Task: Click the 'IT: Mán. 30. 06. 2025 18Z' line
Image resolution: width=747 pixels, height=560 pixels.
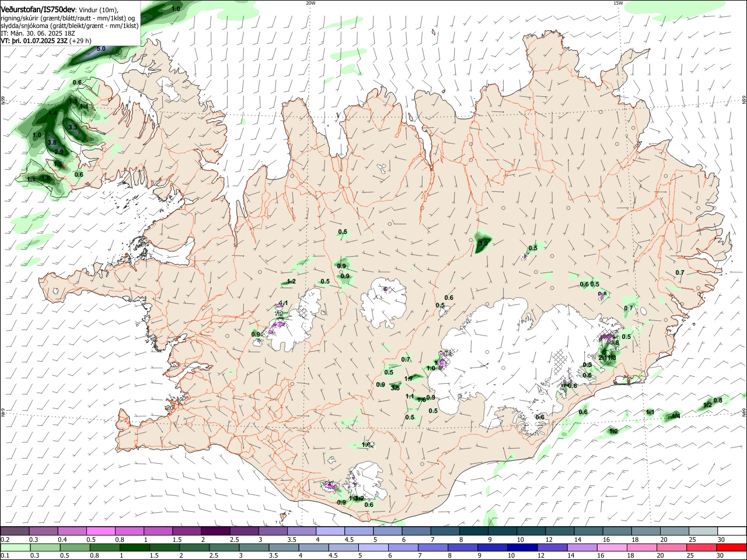Action: 37,33
